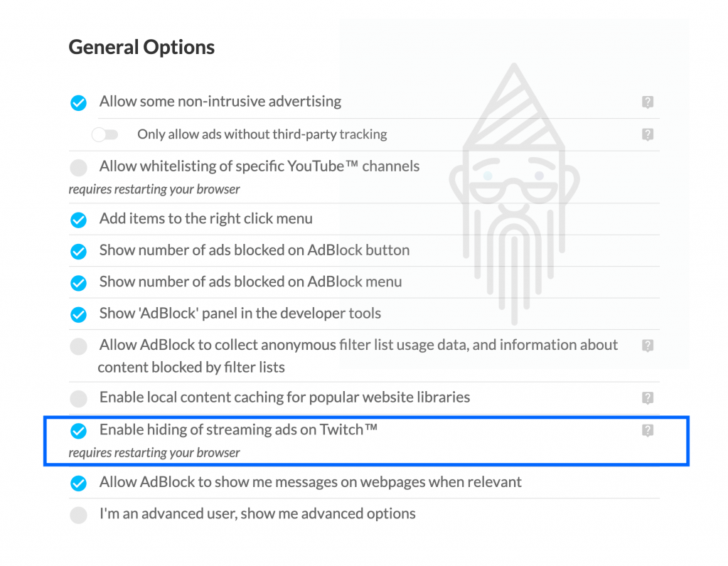
Task: Enable local content caching checkbox
Action: 78,398
